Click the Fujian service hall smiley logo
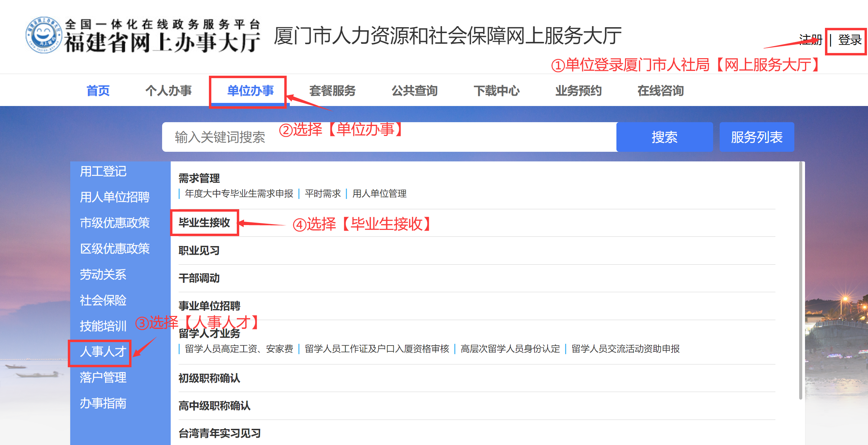This screenshot has height=445, width=868. point(44,35)
